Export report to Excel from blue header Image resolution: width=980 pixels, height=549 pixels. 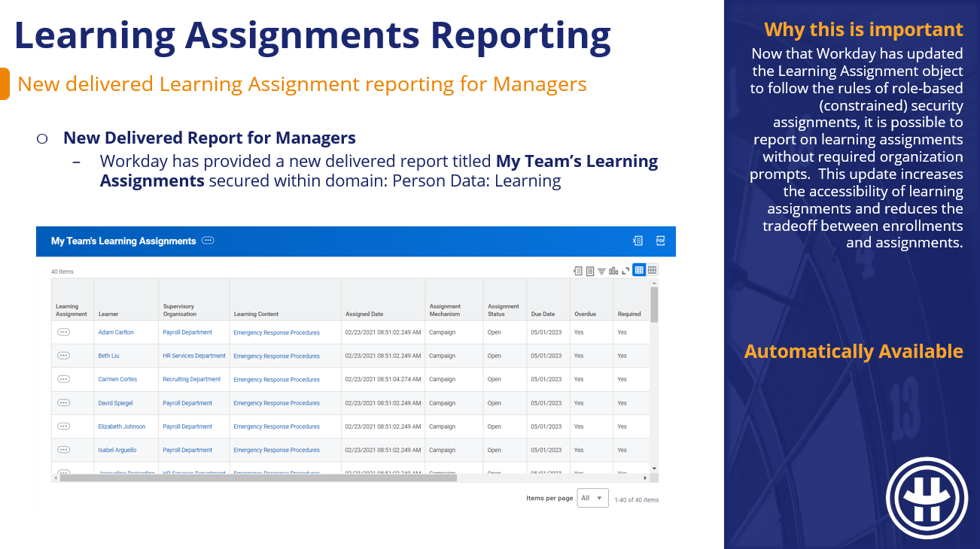coord(638,241)
